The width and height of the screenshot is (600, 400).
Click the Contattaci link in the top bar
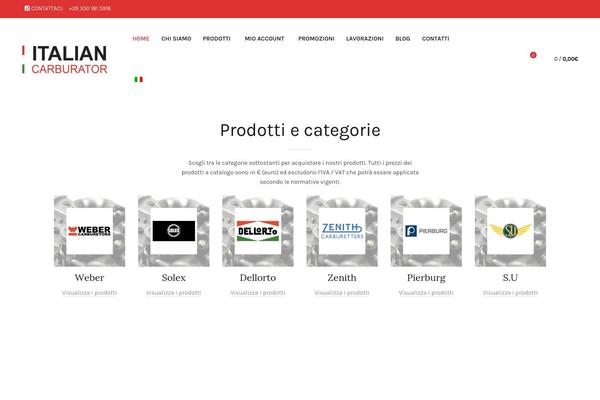(x=47, y=8)
